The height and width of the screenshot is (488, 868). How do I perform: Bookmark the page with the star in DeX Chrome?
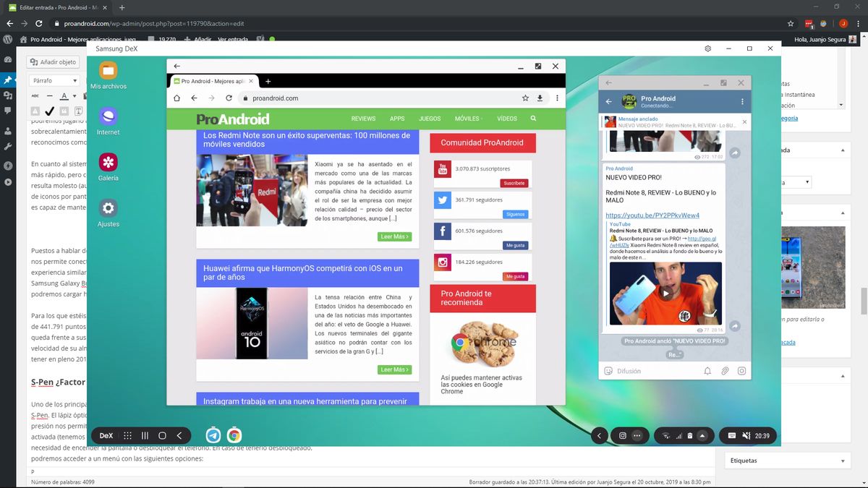(525, 98)
